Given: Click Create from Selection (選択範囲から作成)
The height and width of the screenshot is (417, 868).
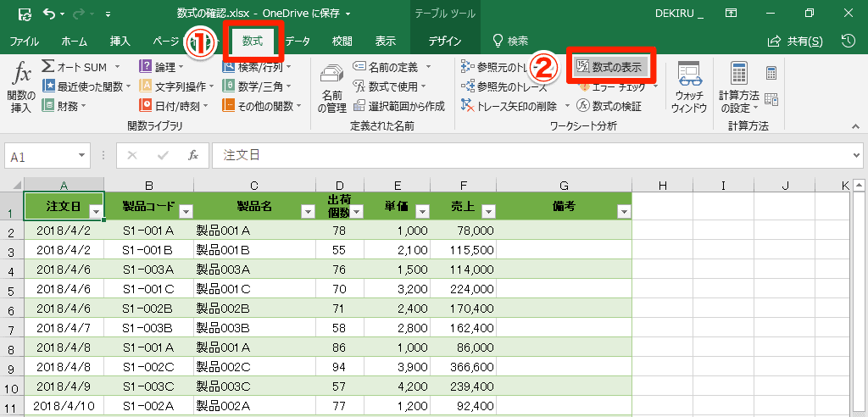Looking at the screenshot, I should pos(399,105).
